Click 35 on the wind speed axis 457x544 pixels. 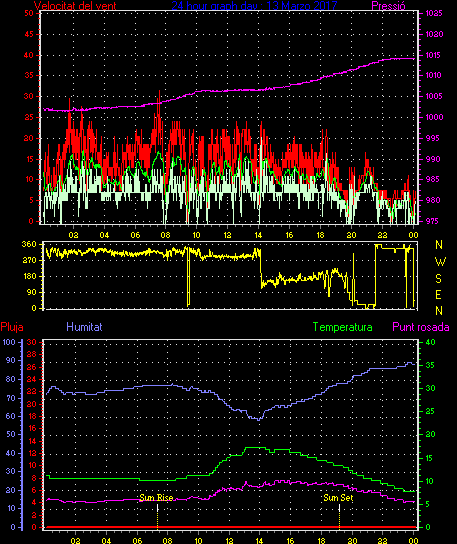click(29, 75)
